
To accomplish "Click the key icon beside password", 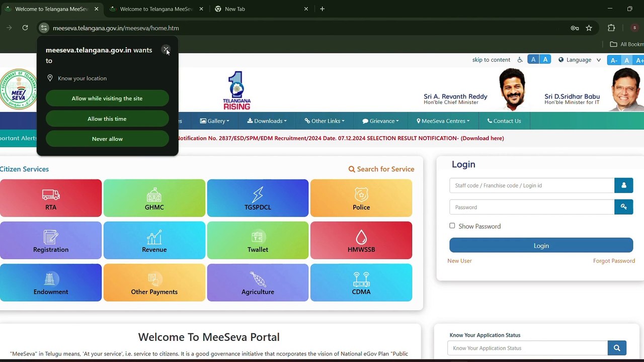I will pos(623,207).
